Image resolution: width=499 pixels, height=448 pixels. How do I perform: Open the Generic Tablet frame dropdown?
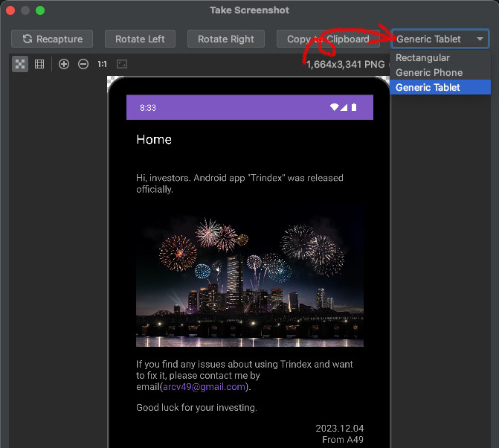(440, 39)
